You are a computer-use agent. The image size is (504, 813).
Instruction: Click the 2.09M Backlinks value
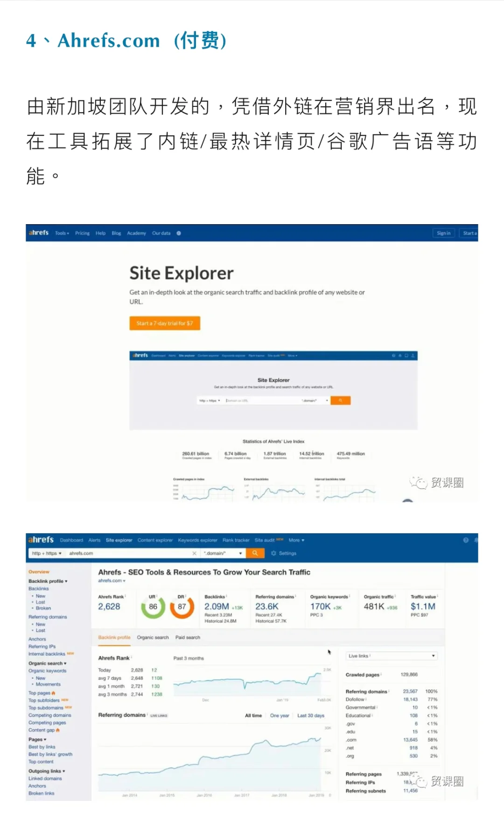point(217,607)
